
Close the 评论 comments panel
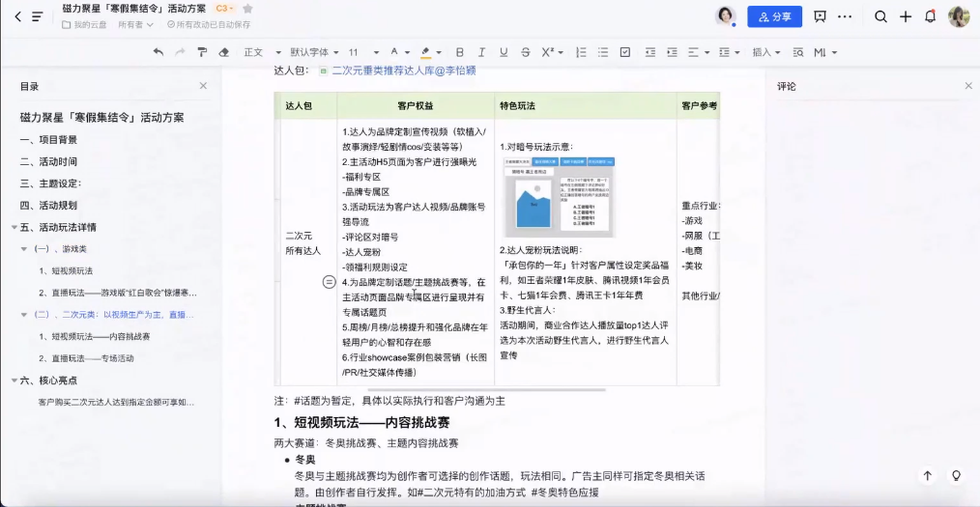coord(968,86)
